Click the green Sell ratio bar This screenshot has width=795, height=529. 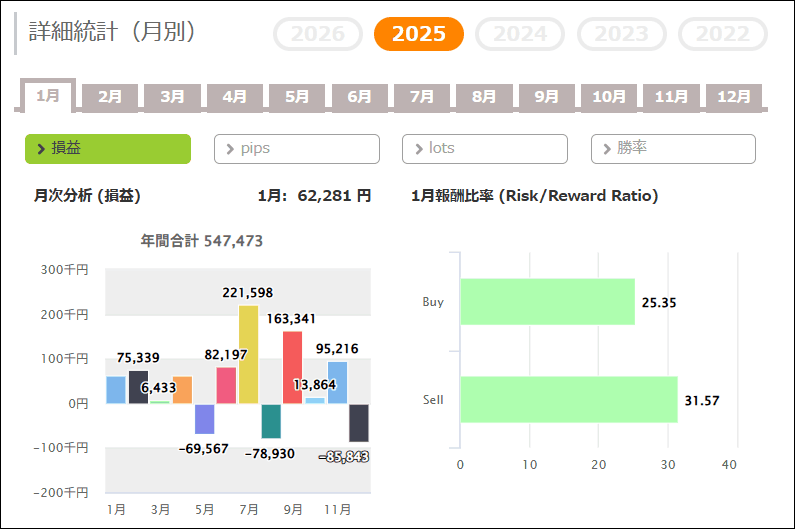coord(568,400)
